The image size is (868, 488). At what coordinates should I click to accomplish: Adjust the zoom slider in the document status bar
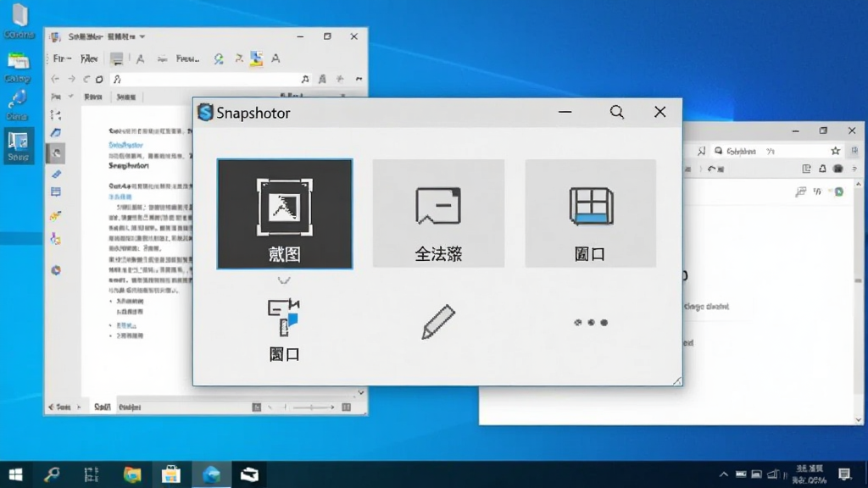point(313,408)
